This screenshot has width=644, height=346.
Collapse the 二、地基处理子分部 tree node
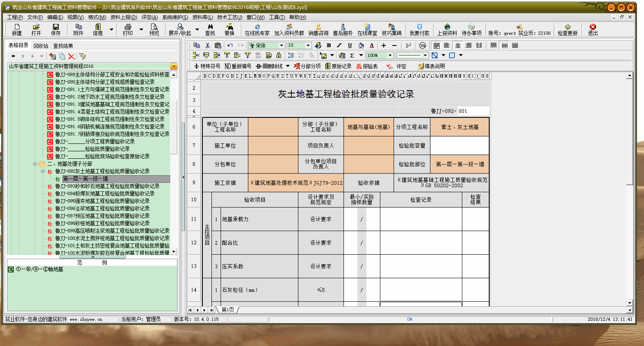coord(35,164)
